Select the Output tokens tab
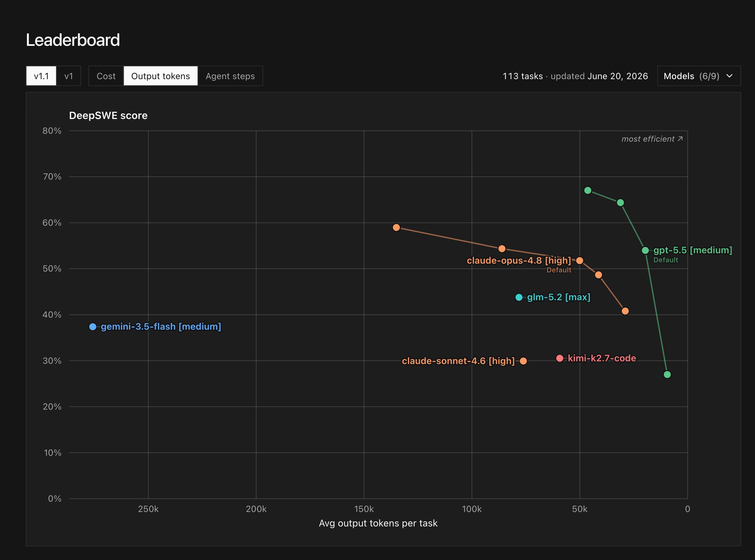 click(161, 76)
